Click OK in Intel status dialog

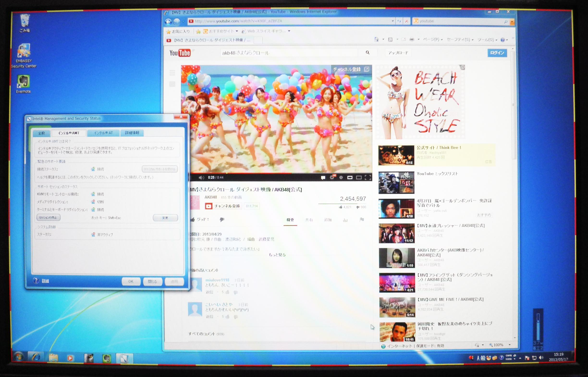131,282
